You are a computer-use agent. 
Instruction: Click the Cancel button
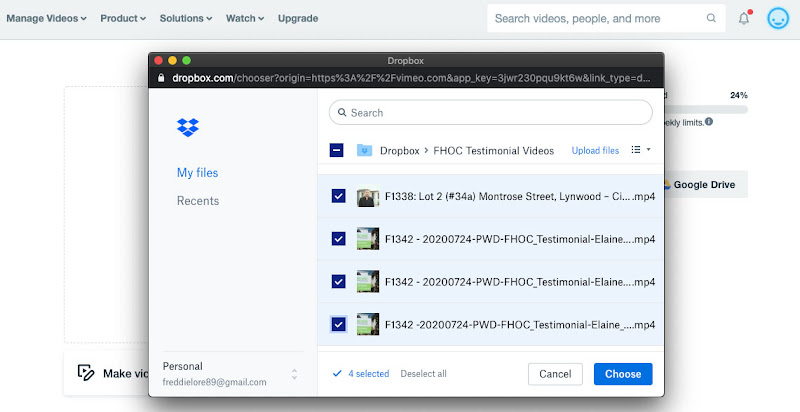pyautogui.click(x=555, y=374)
